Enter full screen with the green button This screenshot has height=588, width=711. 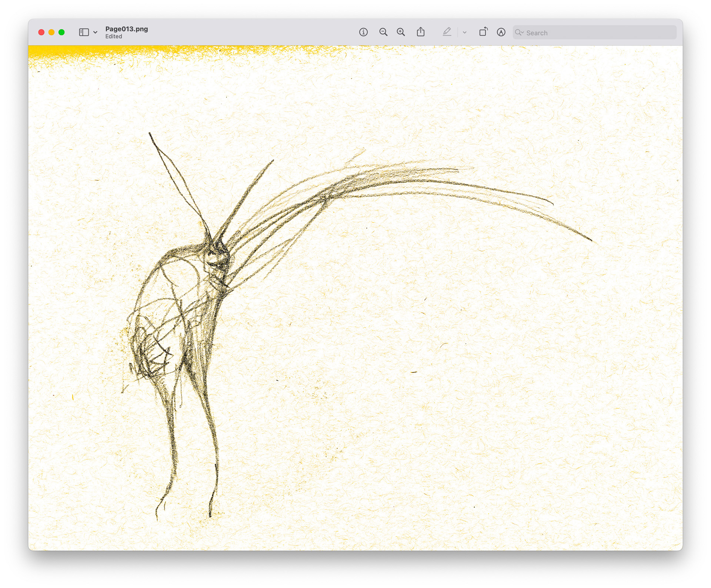point(61,32)
